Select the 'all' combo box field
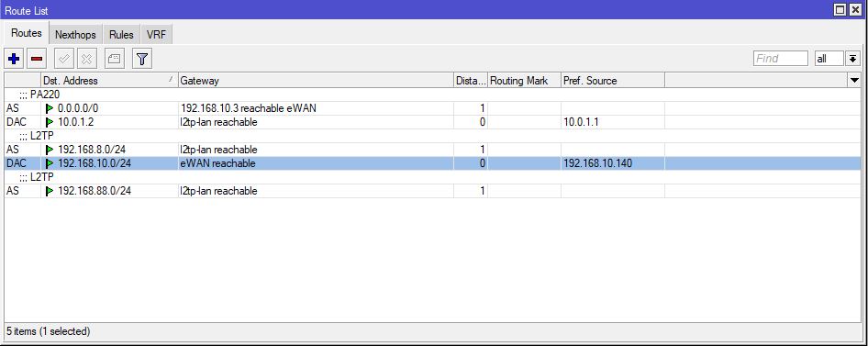The image size is (868, 346). (829, 58)
